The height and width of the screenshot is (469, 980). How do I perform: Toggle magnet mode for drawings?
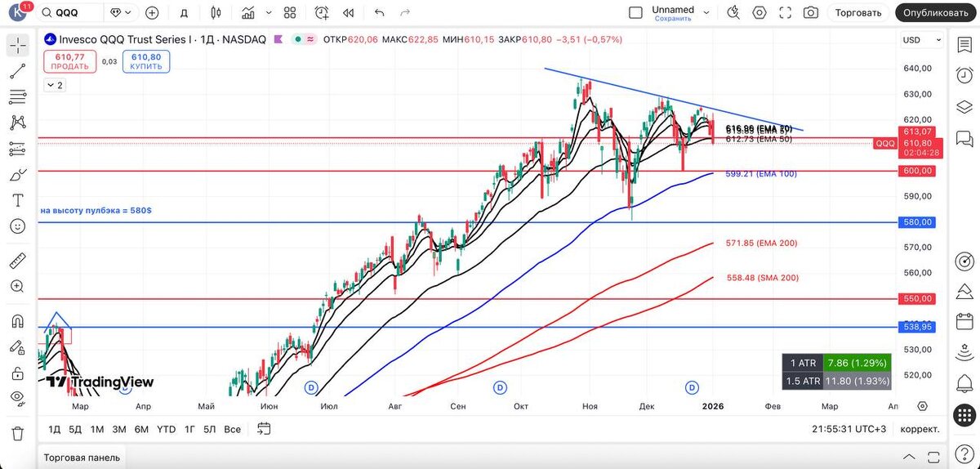pyautogui.click(x=18, y=321)
